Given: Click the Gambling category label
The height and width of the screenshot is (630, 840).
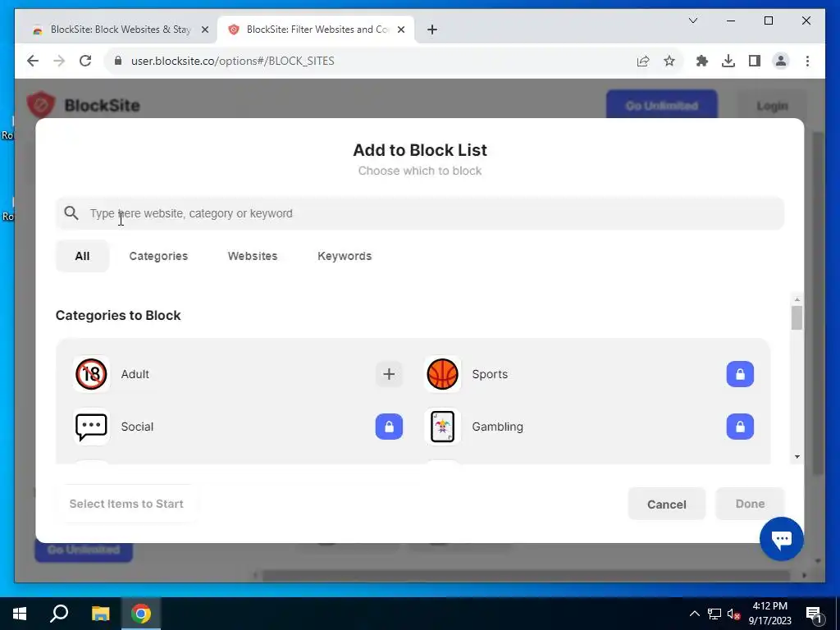Looking at the screenshot, I should click(497, 427).
